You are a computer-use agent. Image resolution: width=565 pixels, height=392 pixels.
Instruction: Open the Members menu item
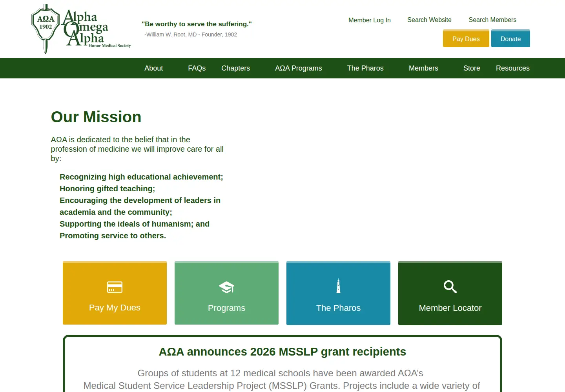423,68
